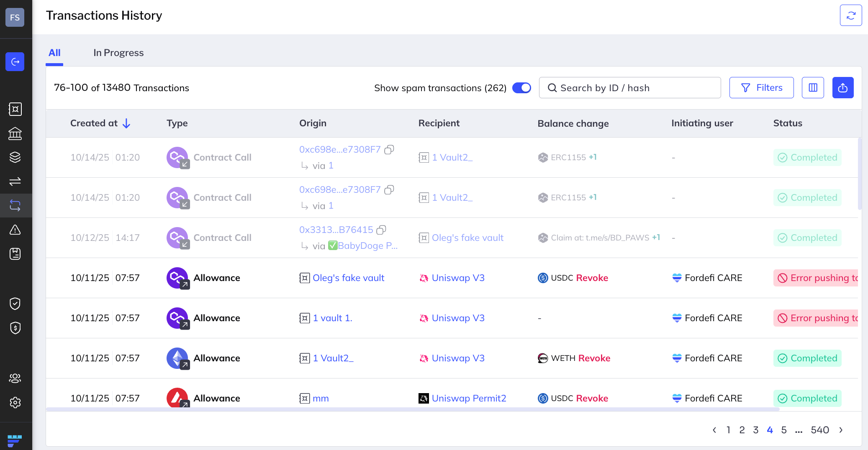Open the users group sidebar icon
868x450 pixels.
pyautogui.click(x=15, y=378)
